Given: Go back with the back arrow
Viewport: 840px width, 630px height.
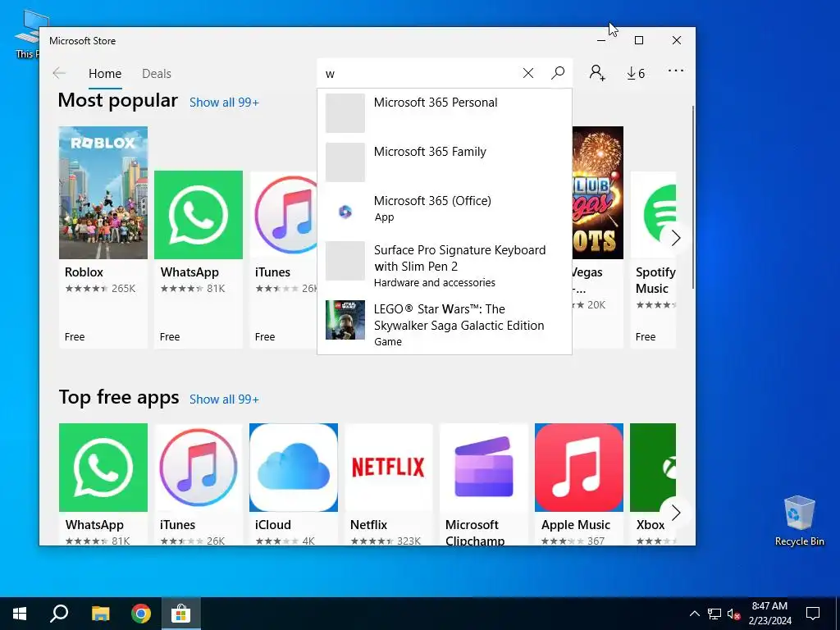Looking at the screenshot, I should pos(59,73).
